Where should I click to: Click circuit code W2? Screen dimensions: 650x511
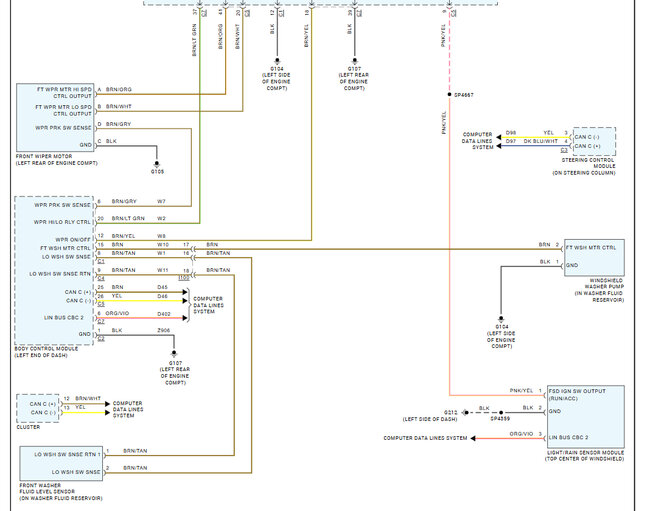tap(161, 218)
